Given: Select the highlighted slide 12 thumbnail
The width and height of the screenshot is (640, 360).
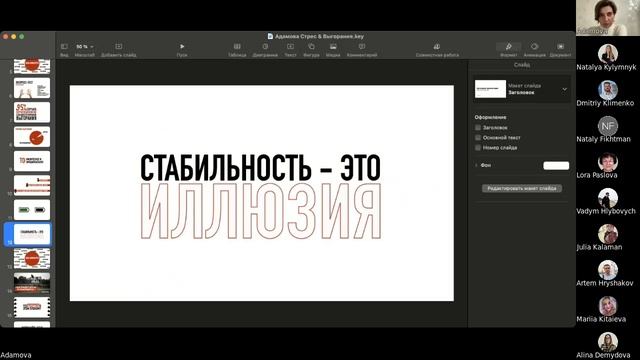Looking at the screenshot, I should [32, 234].
